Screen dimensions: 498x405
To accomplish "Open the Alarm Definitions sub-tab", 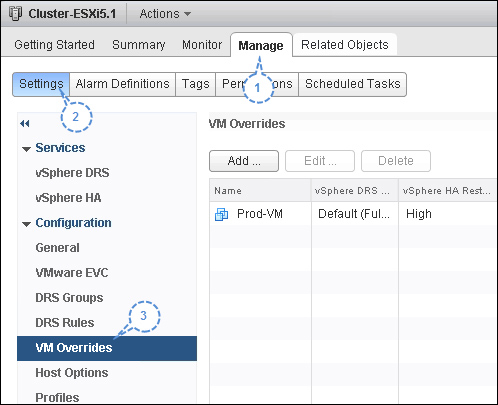I will pos(122,84).
